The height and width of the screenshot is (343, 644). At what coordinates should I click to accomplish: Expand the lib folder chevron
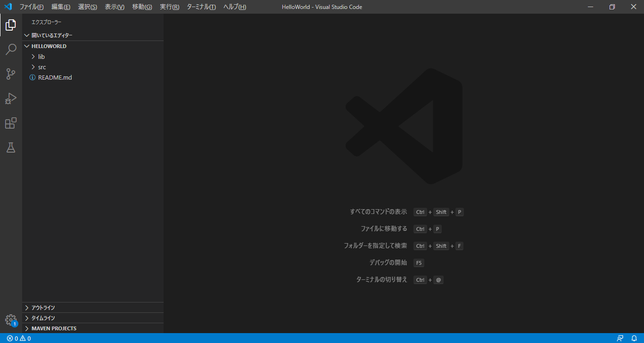[33, 57]
